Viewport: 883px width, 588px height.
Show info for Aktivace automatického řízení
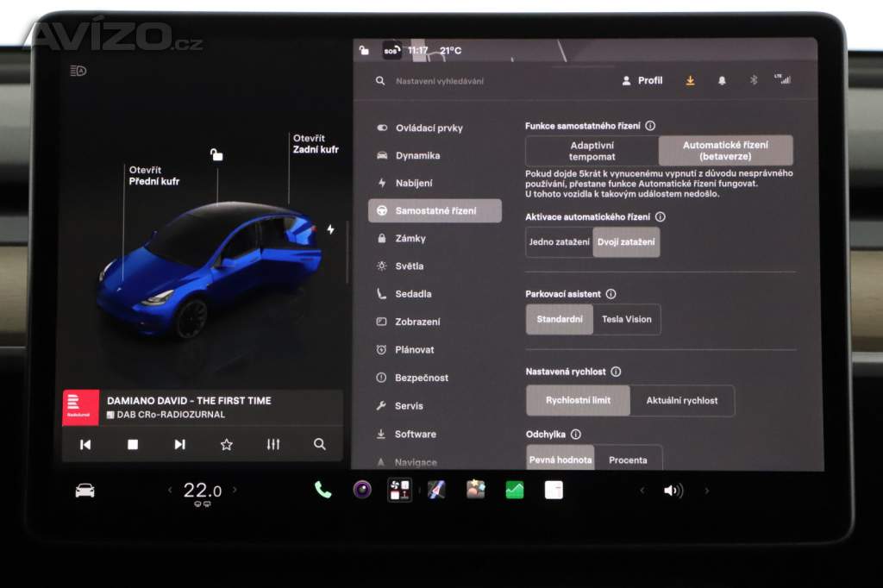point(661,217)
